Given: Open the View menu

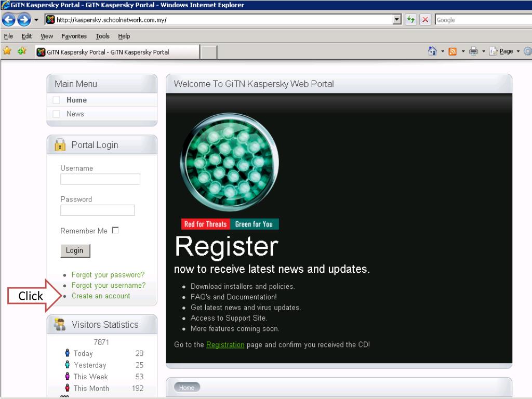Looking at the screenshot, I should pyautogui.click(x=46, y=36).
